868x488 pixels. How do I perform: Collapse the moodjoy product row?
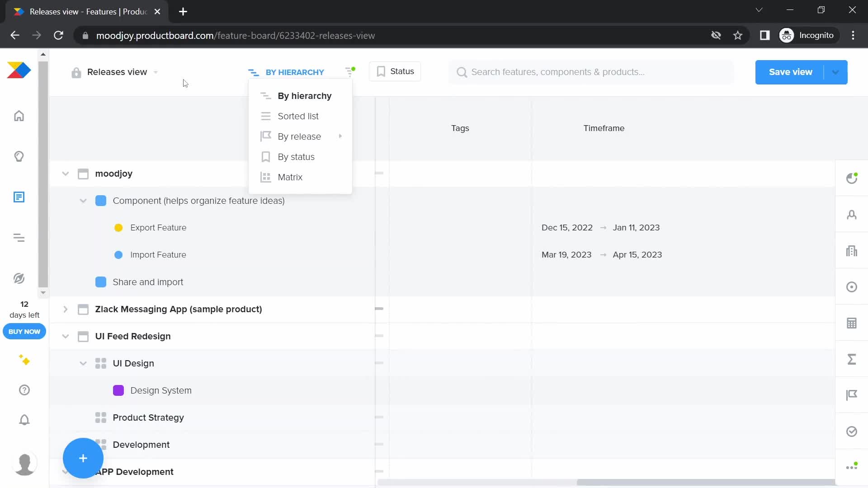coord(66,174)
